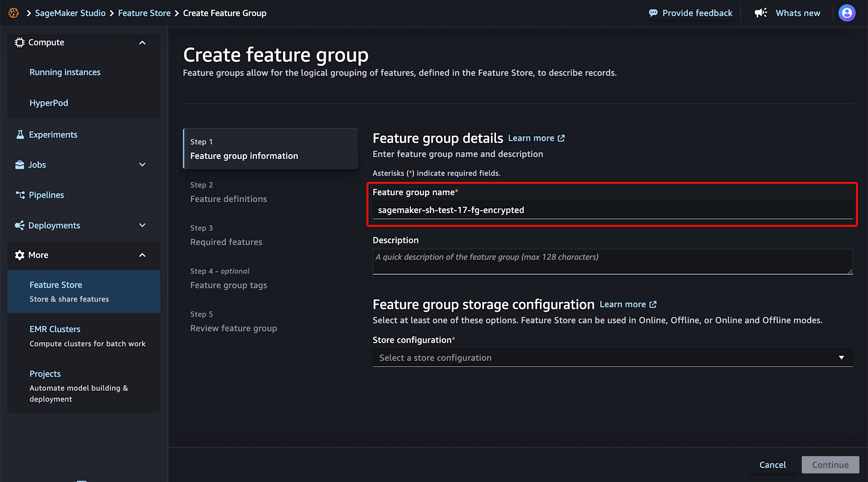This screenshot has width=868, height=482.
Task: Click the Pipelines flow icon
Action: [20, 195]
